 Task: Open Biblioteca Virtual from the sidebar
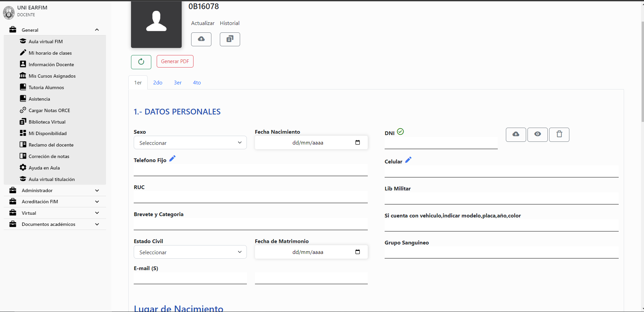pos(47,122)
